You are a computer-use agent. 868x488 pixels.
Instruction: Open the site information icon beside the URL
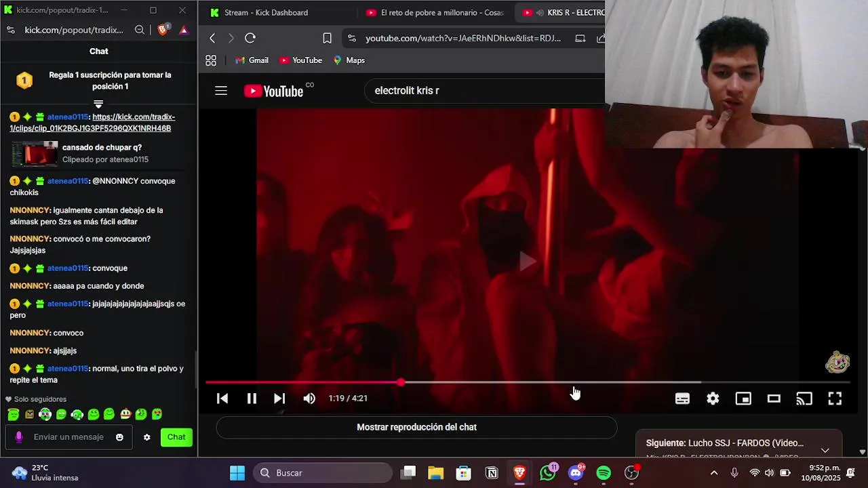pyautogui.click(x=351, y=38)
